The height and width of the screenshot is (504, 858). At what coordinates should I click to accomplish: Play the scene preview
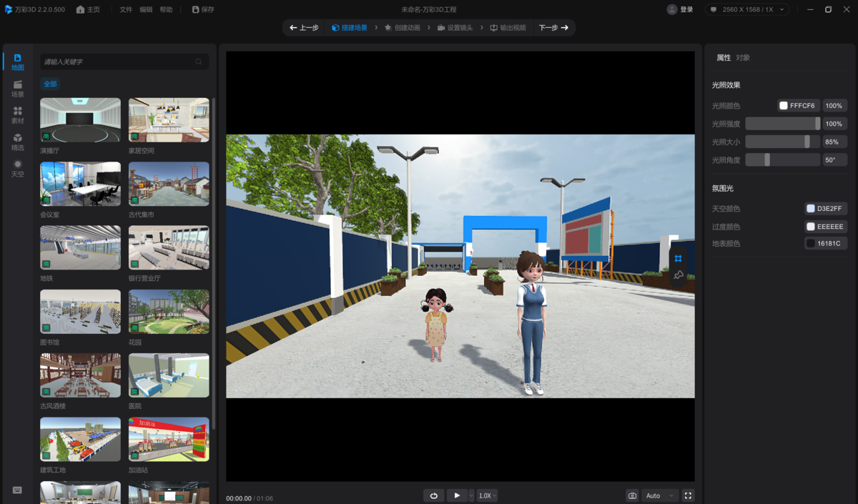click(457, 495)
